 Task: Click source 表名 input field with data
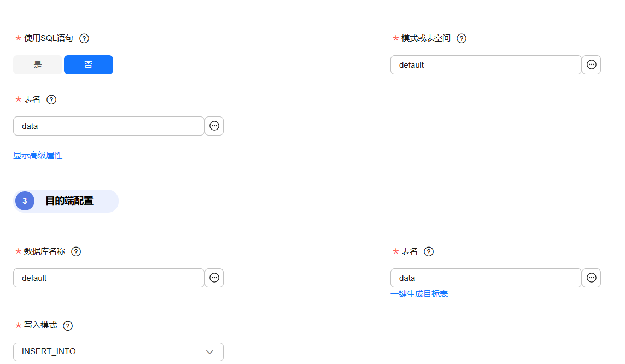pos(108,126)
